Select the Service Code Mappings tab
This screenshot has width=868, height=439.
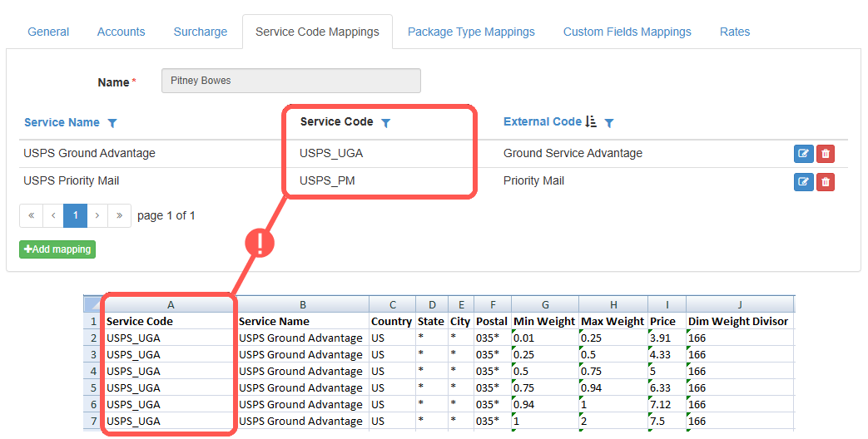tap(317, 32)
